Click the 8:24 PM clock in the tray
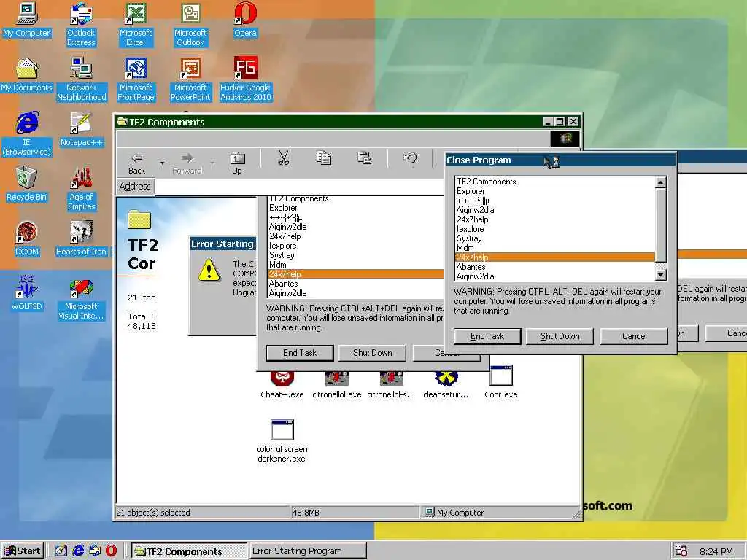 click(x=716, y=551)
